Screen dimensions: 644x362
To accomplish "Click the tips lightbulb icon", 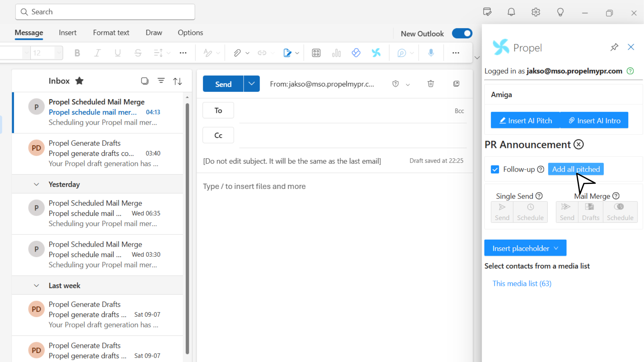I will (560, 12).
